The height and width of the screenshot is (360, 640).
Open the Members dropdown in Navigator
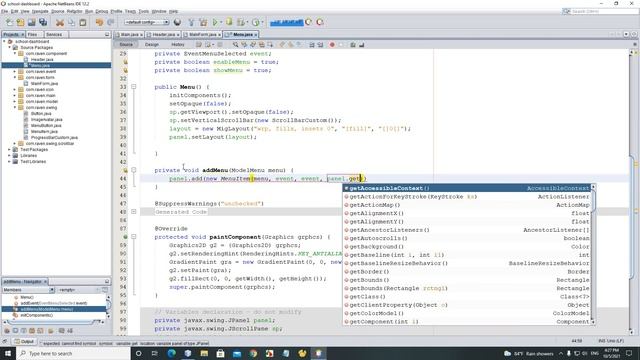28,290
